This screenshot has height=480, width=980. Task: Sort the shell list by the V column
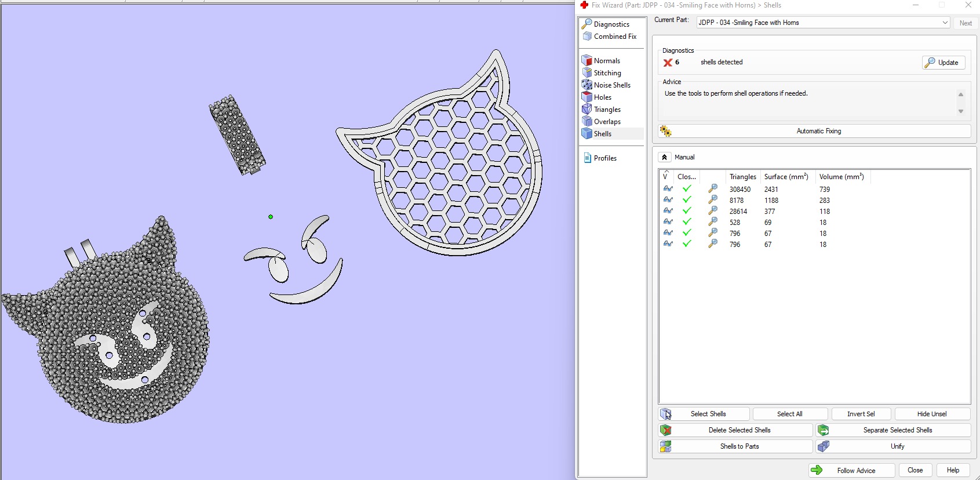[666, 176]
